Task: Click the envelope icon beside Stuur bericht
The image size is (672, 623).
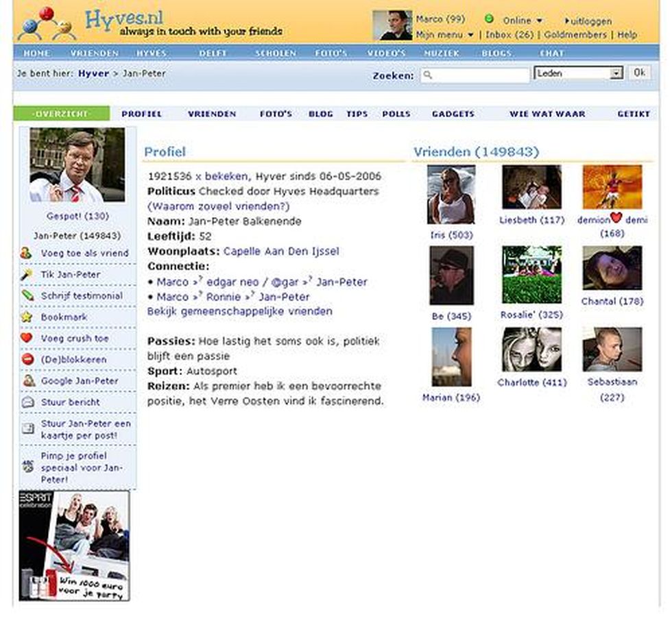Action: click(28, 402)
